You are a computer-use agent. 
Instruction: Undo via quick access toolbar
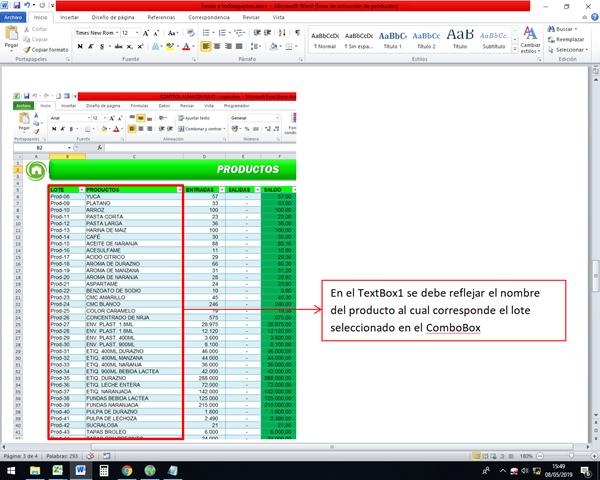27,5
